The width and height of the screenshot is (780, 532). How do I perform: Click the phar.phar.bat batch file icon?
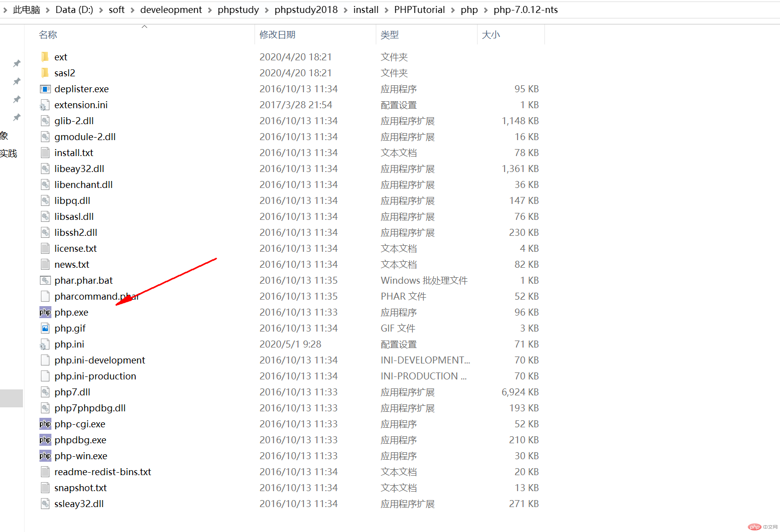pos(45,280)
